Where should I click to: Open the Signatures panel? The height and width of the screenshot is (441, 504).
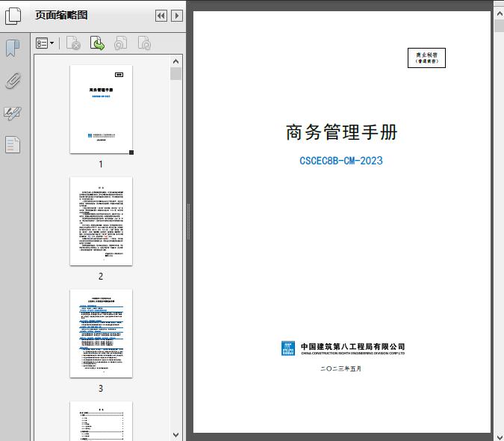(13, 113)
